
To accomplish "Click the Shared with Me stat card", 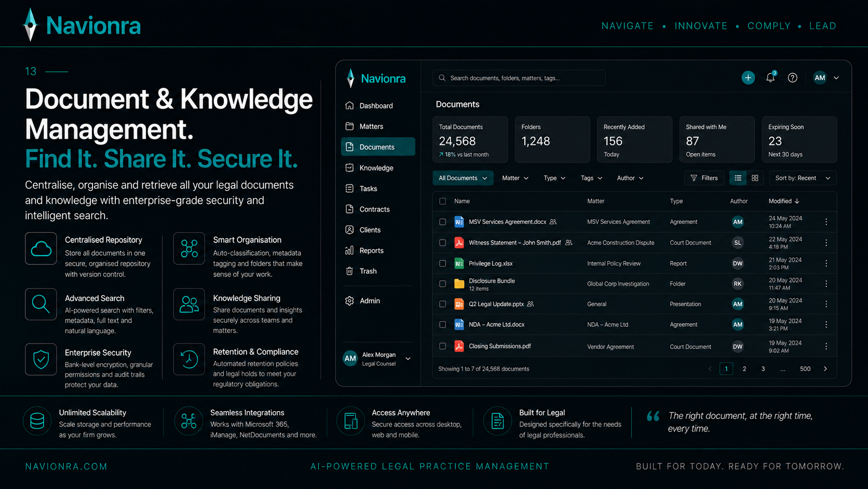I will point(717,140).
